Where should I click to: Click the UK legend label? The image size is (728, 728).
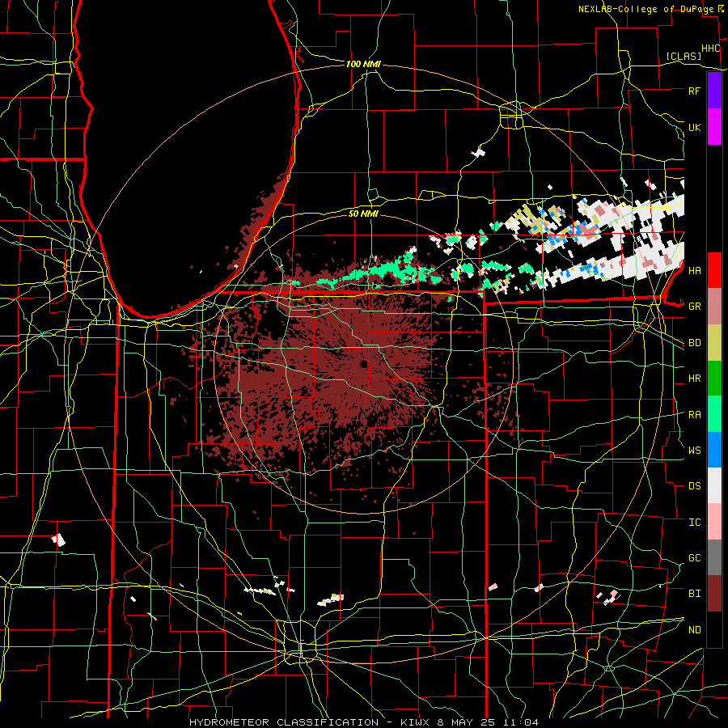coord(694,127)
